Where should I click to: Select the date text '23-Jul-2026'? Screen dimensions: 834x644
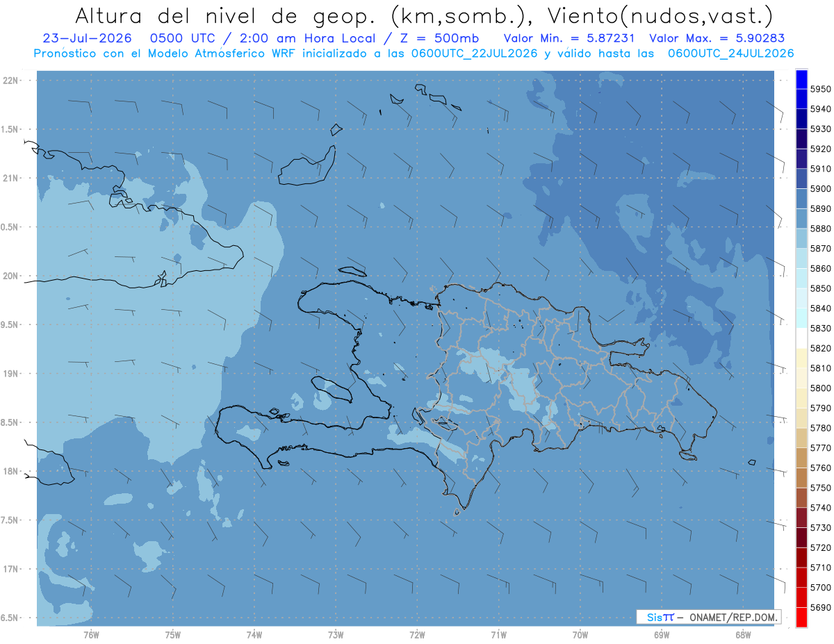[x=87, y=38]
